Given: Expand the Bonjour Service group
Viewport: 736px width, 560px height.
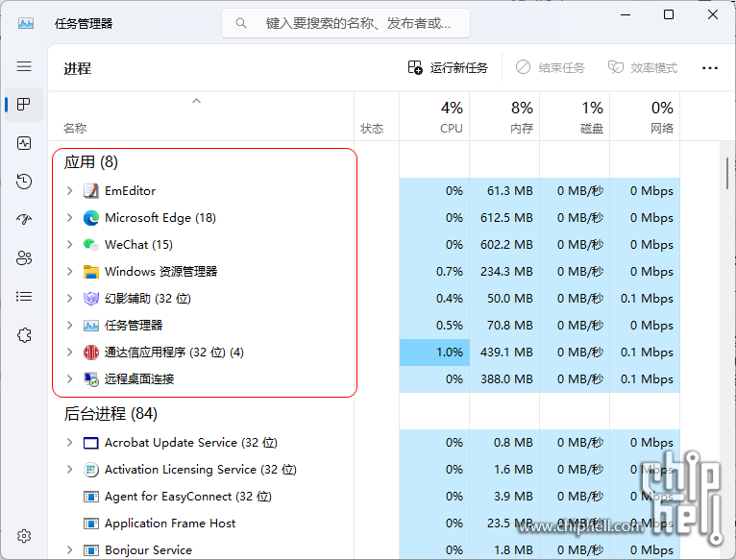Looking at the screenshot, I should click(x=69, y=549).
